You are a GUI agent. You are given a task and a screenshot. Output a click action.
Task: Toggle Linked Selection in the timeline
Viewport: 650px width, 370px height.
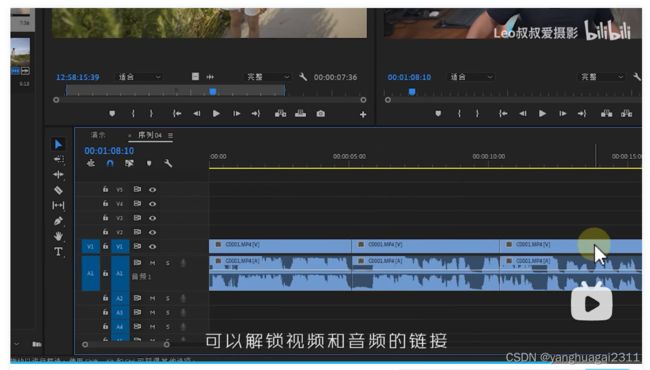click(x=129, y=163)
